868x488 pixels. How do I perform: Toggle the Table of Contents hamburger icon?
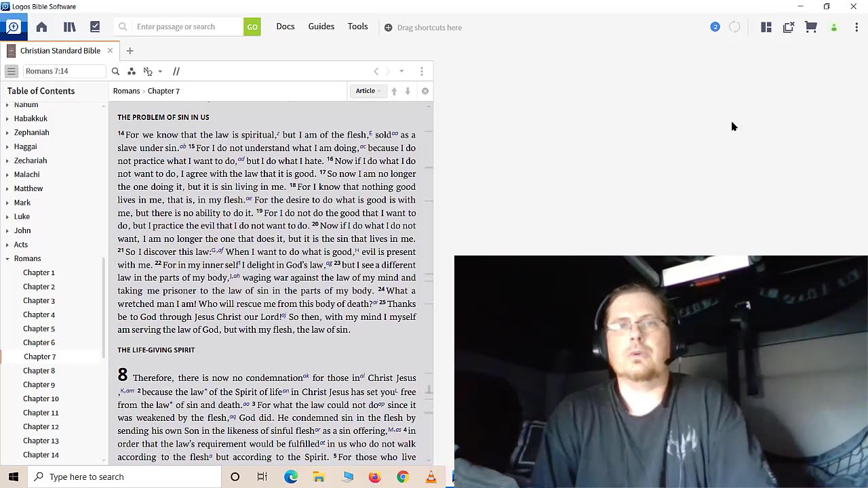pyautogui.click(x=11, y=71)
